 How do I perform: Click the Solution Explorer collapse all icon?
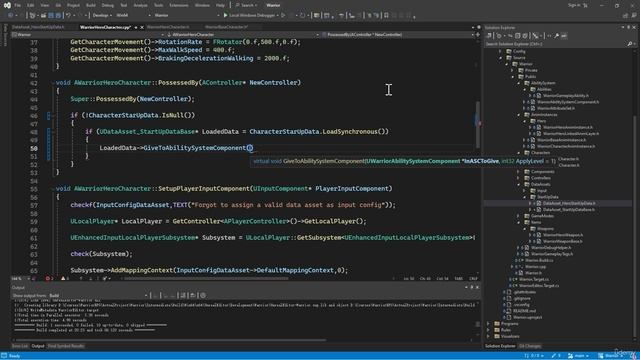click(517, 36)
